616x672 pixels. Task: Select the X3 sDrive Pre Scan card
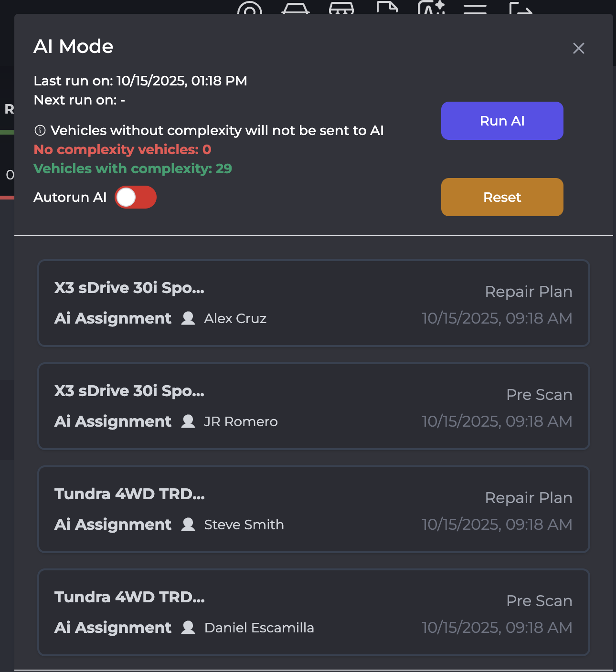pyautogui.click(x=313, y=406)
